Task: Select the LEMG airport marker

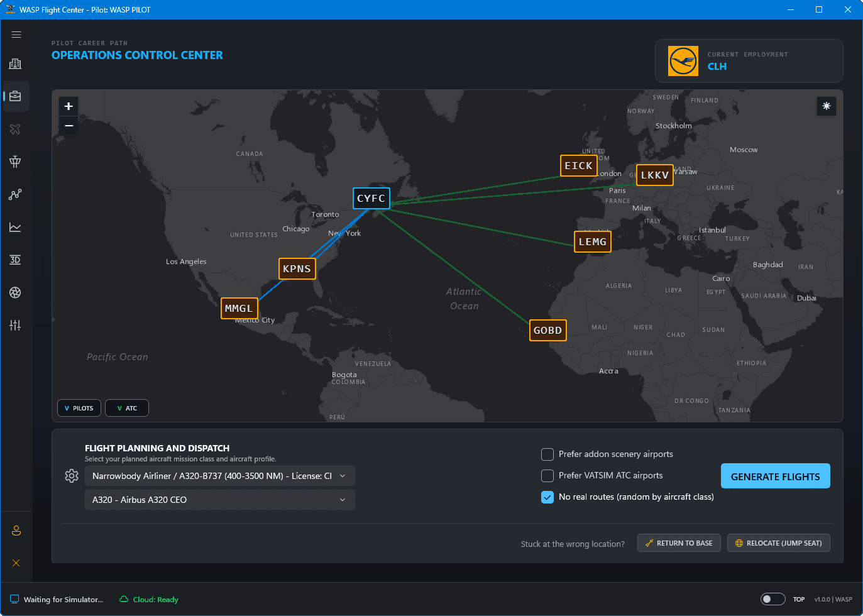Action: (593, 241)
